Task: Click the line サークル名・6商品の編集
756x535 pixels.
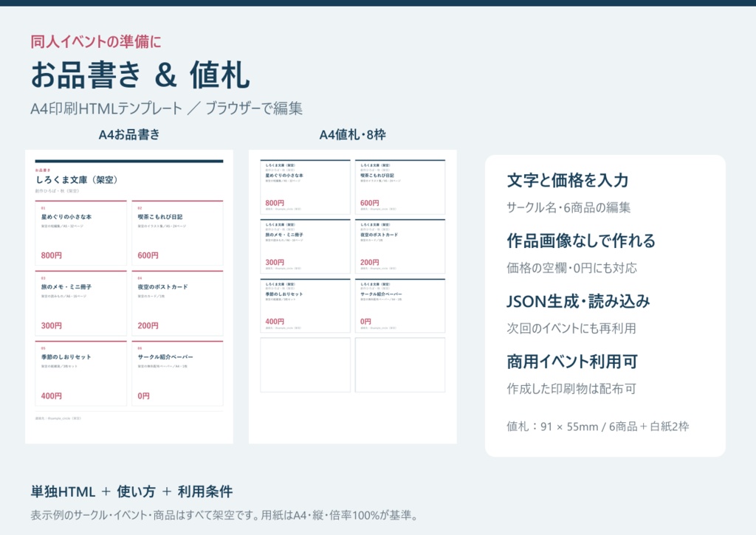Action: coord(568,208)
